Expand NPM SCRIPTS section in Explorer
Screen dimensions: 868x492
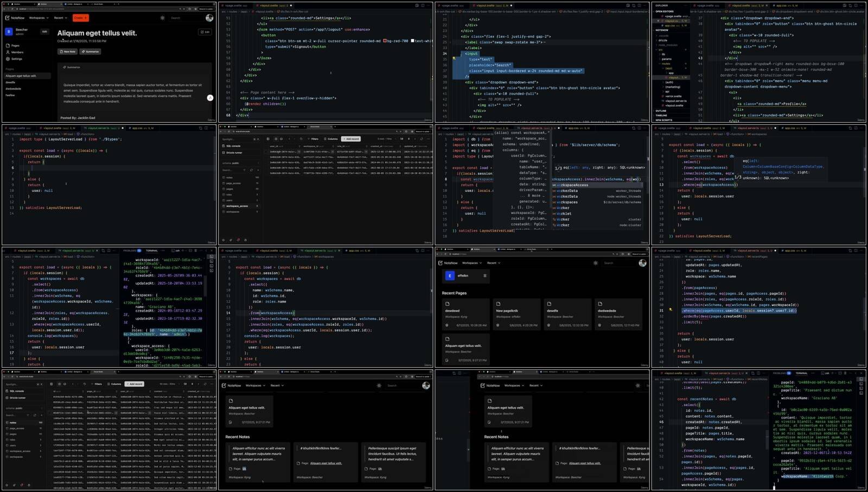click(664, 120)
